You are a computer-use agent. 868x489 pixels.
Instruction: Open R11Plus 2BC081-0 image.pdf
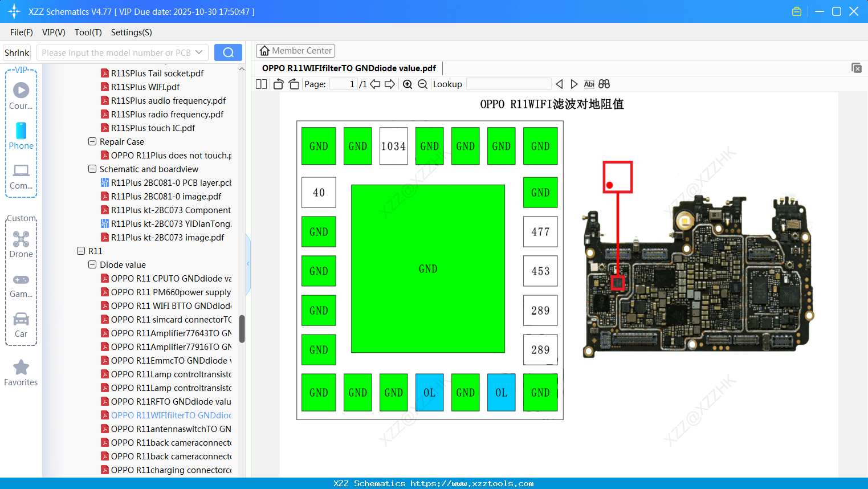click(166, 196)
